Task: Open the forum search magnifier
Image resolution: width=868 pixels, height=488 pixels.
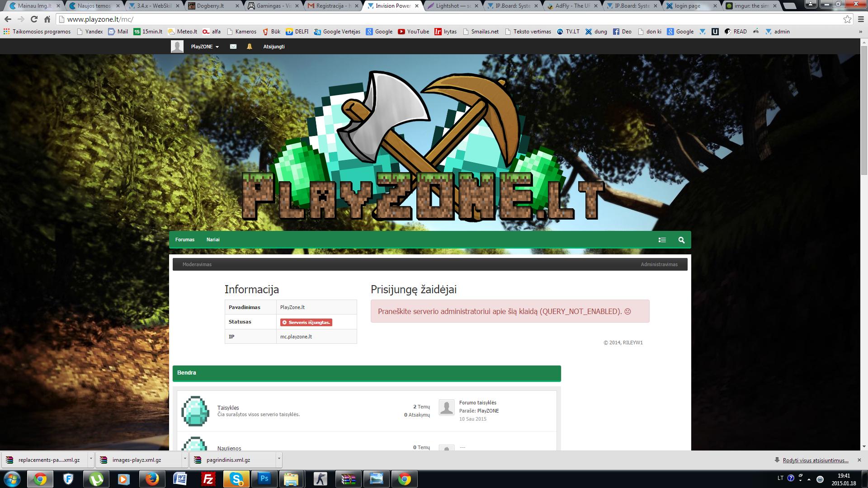Action: [681, 240]
